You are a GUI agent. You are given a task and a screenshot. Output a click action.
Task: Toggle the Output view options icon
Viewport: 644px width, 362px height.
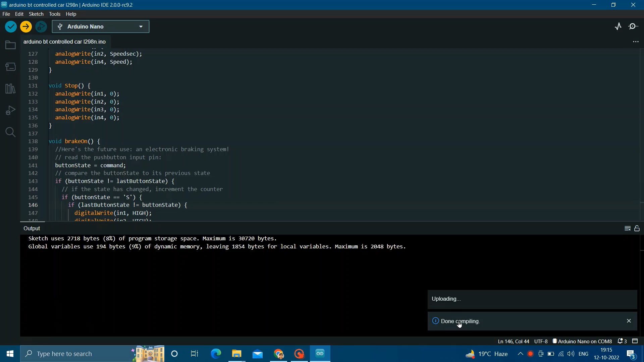628,228
